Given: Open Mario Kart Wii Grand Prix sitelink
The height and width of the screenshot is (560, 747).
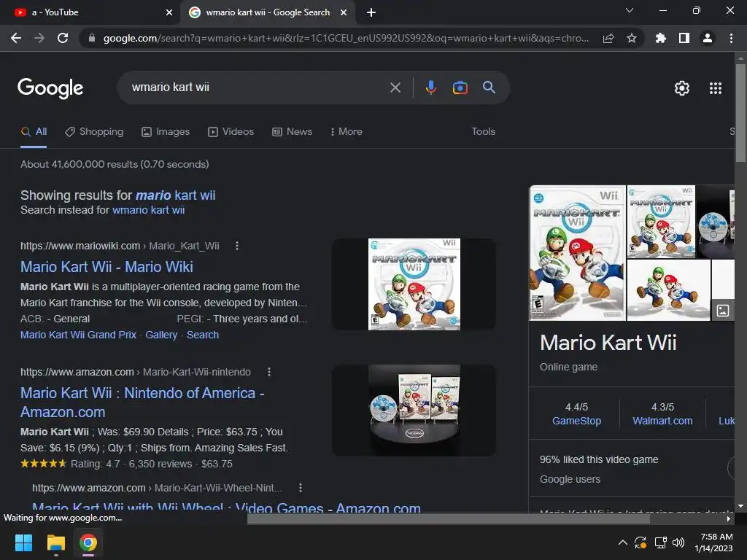Looking at the screenshot, I should tap(78, 335).
